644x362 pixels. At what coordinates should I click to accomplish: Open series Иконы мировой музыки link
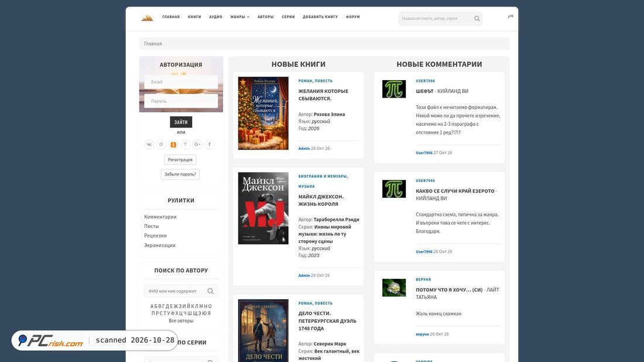click(x=326, y=234)
